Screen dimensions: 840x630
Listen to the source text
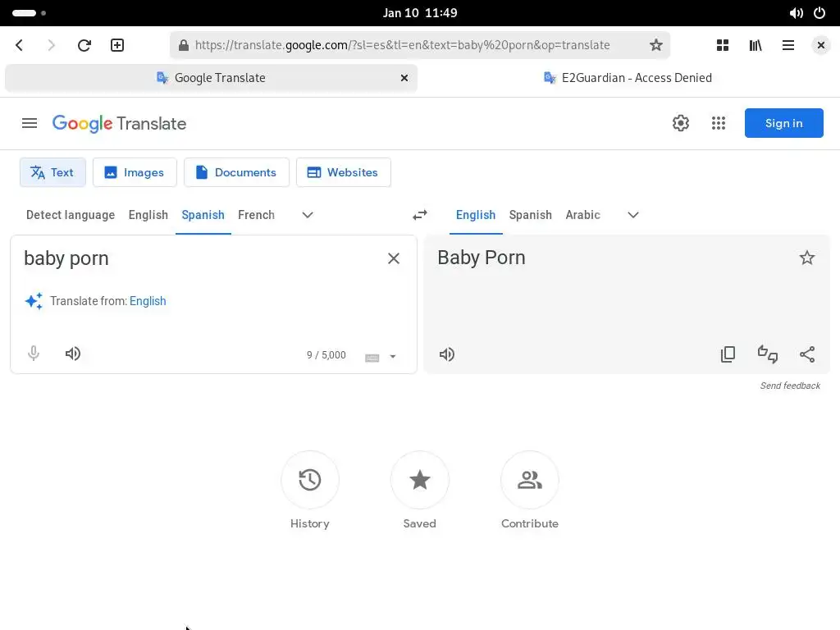point(73,354)
